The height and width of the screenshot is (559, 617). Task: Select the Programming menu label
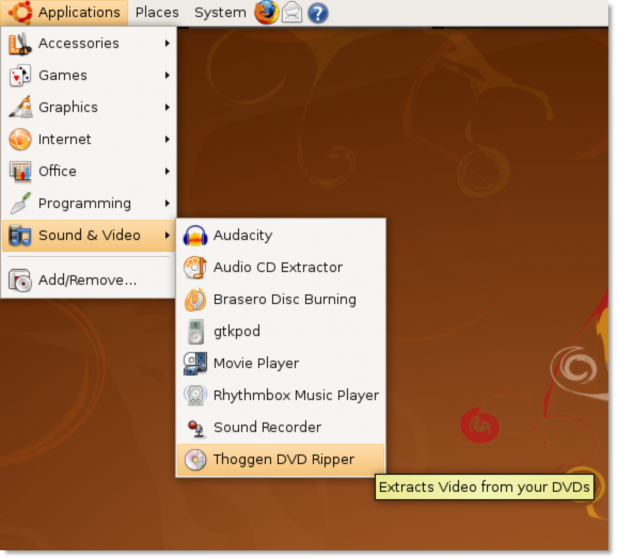85,204
